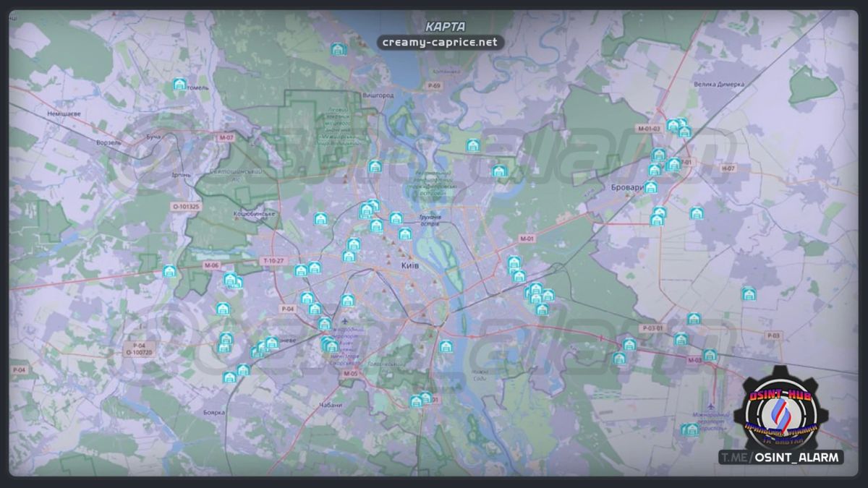The width and height of the screenshot is (868, 488).
Task: Open the marker beside the Бровари label
Action: 651,187
